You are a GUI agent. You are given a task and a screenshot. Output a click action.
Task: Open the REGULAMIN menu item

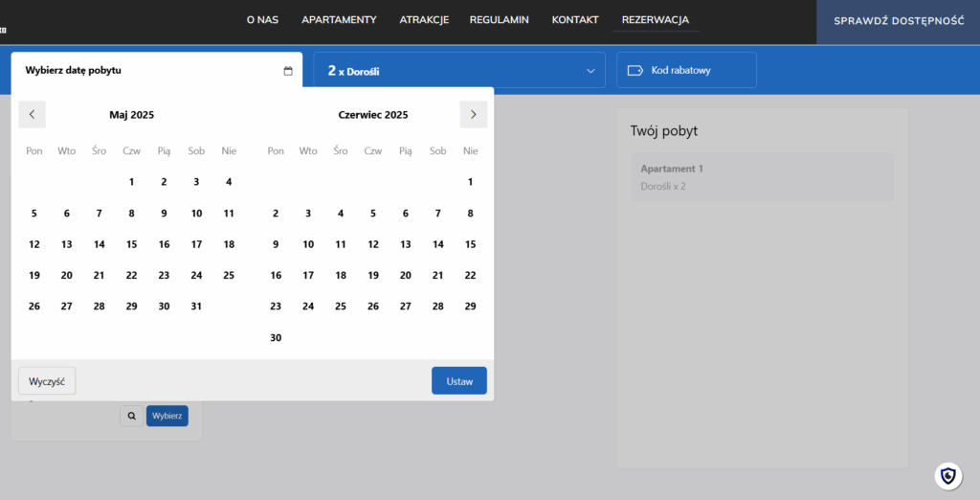pyautogui.click(x=499, y=20)
